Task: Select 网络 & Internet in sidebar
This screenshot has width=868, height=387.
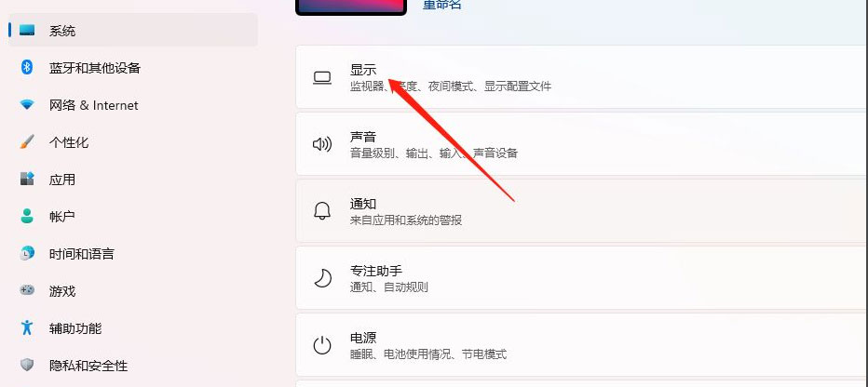Action: tap(93, 105)
